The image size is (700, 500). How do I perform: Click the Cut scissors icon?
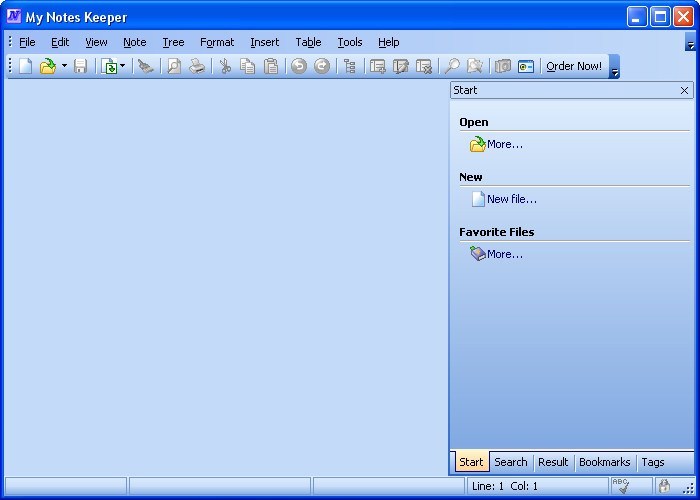pyautogui.click(x=225, y=66)
